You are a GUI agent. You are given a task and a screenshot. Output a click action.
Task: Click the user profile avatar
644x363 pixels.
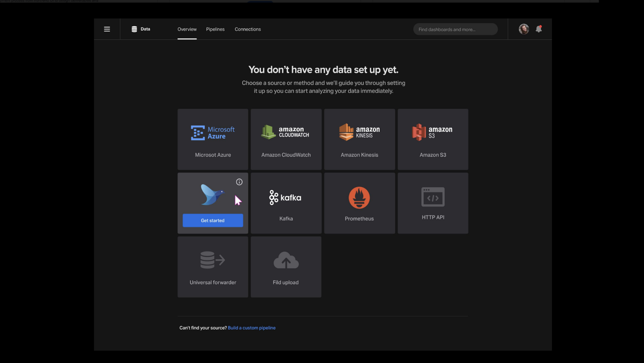coord(524,29)
